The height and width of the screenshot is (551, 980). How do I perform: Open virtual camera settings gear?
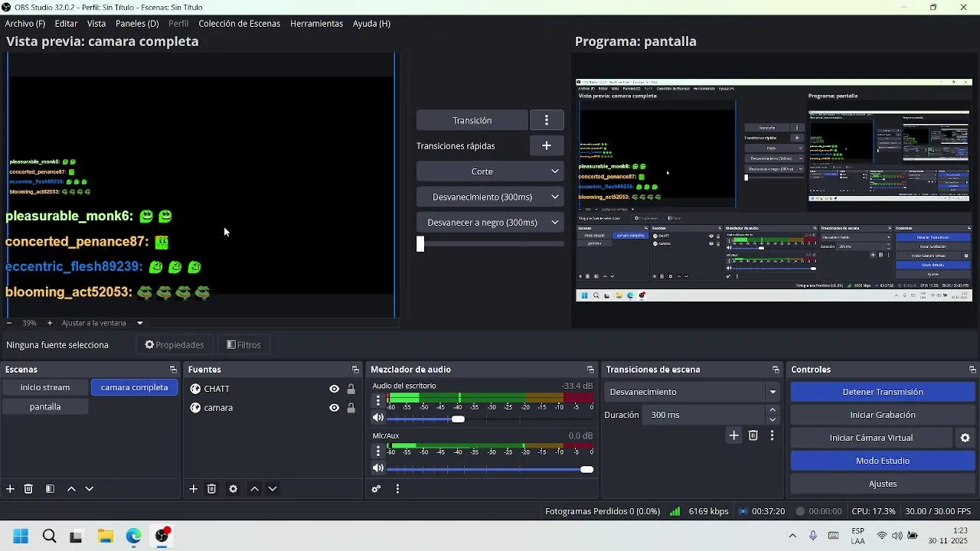tap(965, 438)
